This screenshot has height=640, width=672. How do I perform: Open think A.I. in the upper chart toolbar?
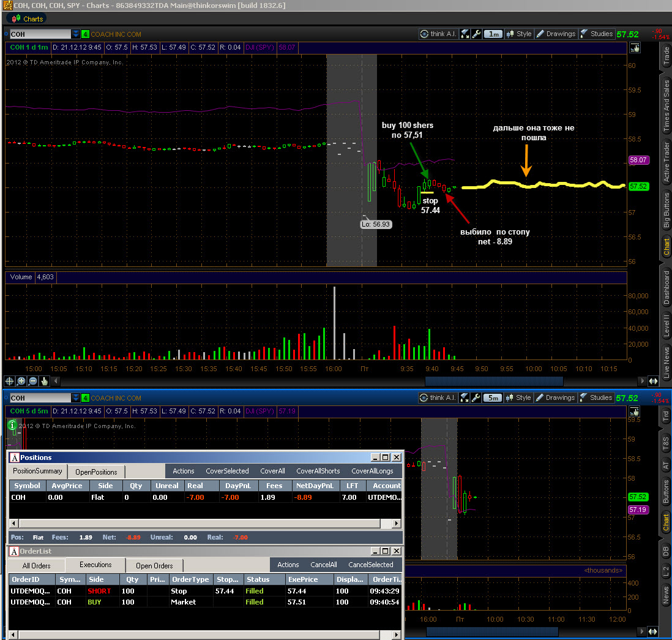click(x=438, y=34)
